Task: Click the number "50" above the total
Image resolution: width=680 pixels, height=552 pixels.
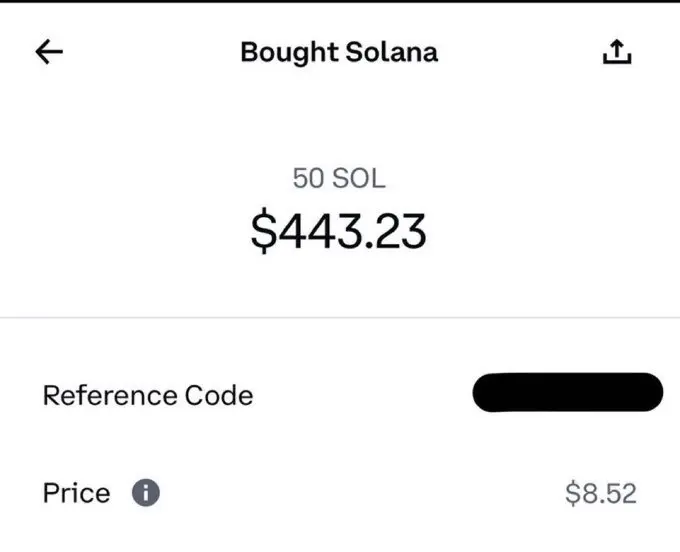Action: [308, 178]
